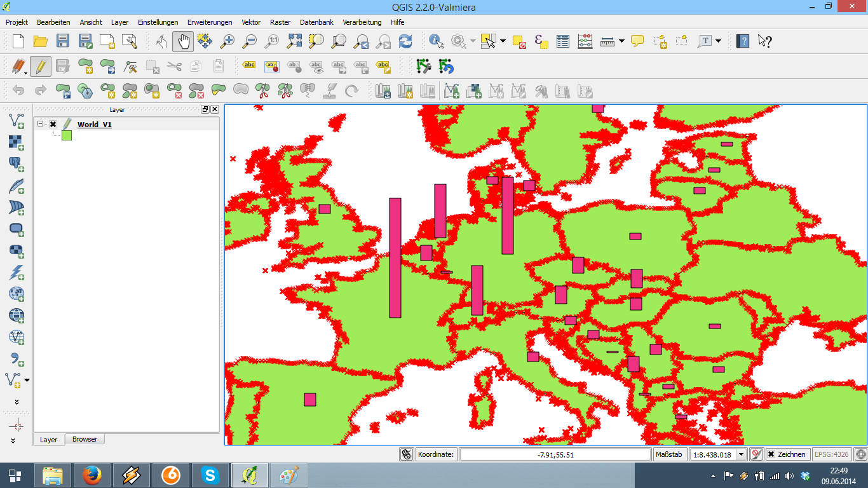Collapse the World_V1 layer tree node
Image resolution: width=868 pixels, height=488 pixels.
click(x=41, y=125)
